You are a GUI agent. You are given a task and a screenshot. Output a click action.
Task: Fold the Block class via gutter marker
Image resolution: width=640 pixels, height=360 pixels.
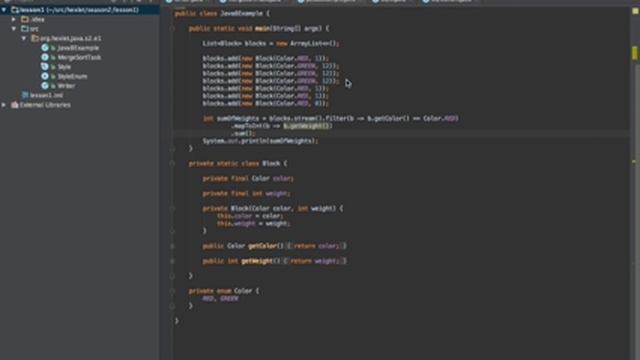pos(172,163)
